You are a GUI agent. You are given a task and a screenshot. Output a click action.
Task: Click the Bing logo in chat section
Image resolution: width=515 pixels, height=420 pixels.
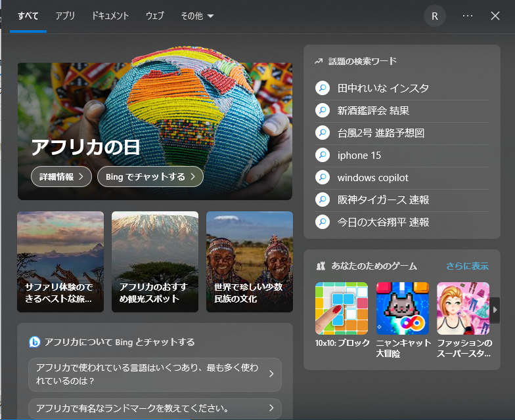34,342
